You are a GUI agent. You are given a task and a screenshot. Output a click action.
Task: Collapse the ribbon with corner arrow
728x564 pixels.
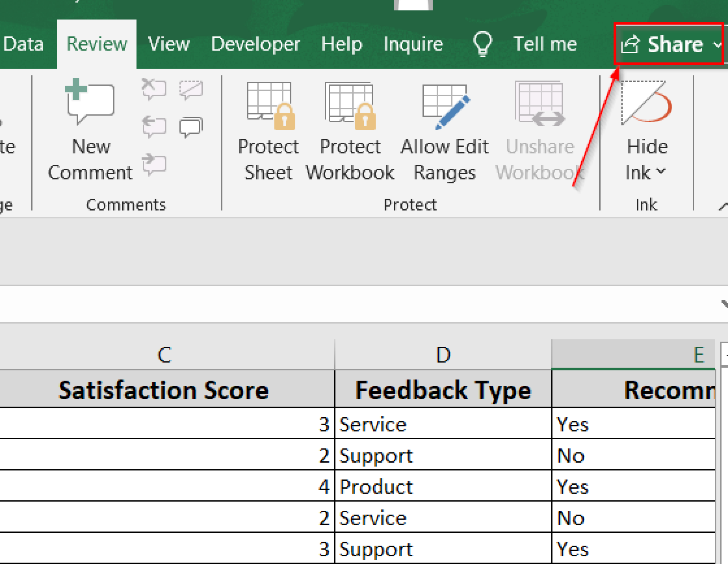[x=723, y=206]
